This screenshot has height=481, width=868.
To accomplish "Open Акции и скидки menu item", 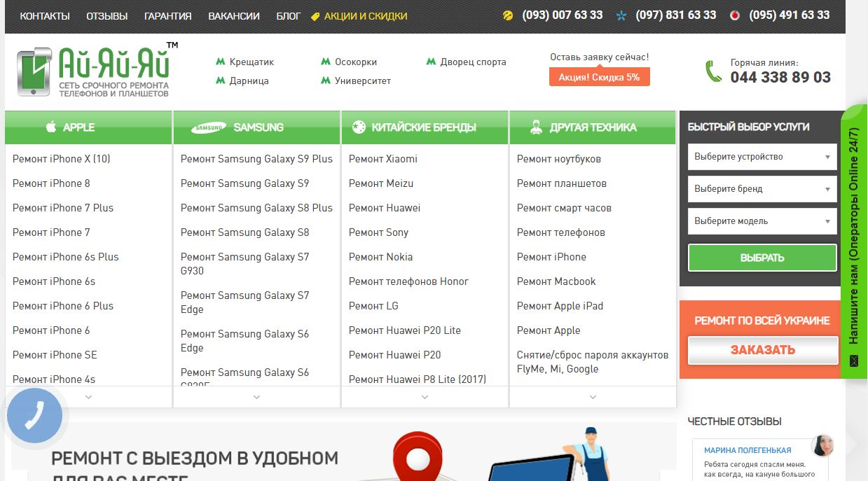I will point(366,16).
